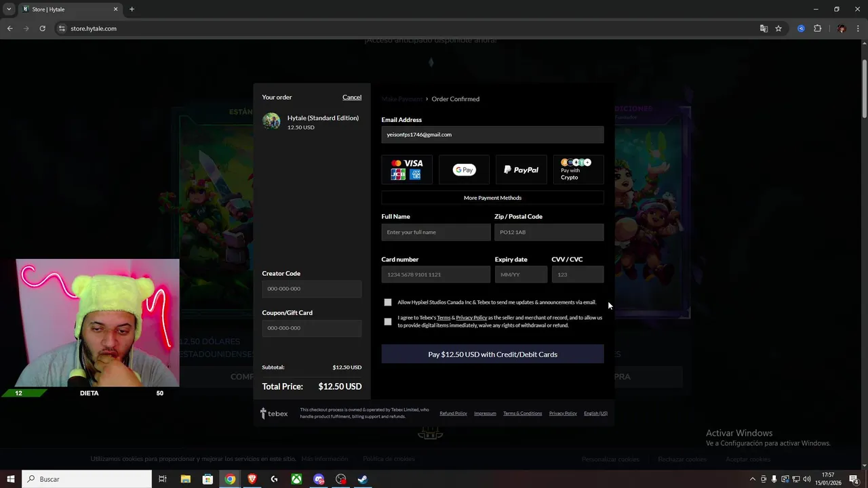Pay $12.50 USD with Credit/Debit Cards

[x=492, y=354]
